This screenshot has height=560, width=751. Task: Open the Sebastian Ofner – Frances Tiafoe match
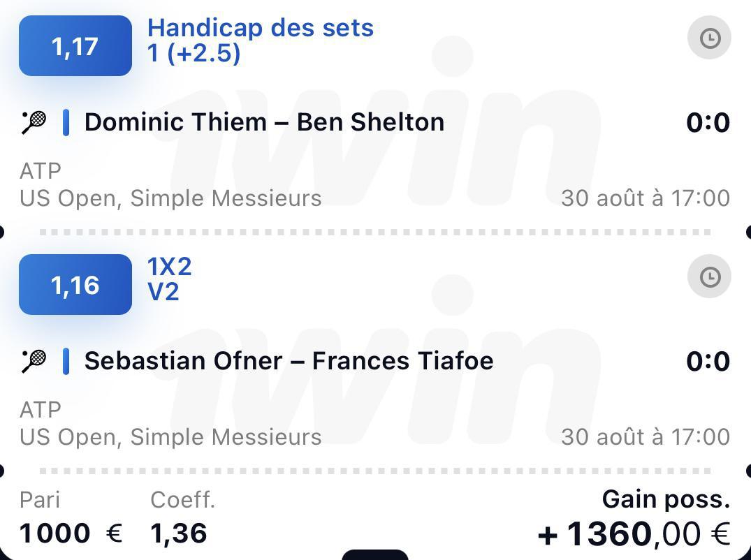[289, 361]
